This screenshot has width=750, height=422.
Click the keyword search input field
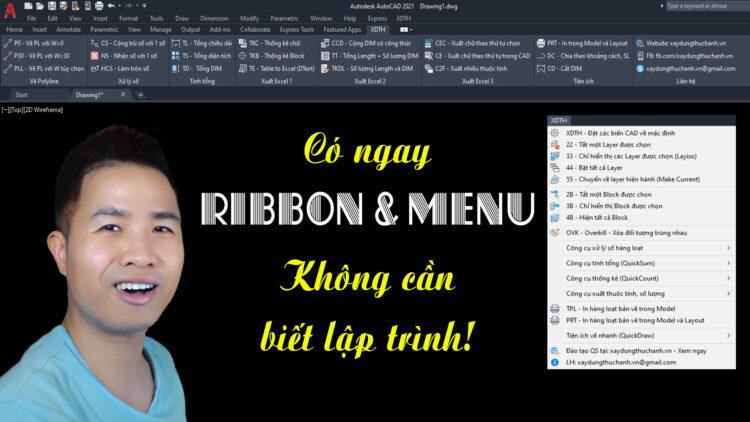tap(707, 6)
